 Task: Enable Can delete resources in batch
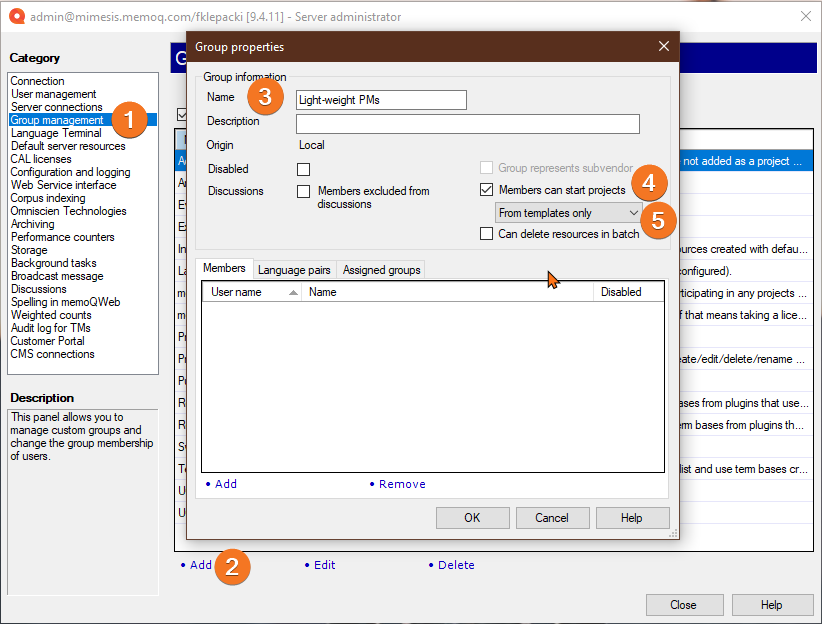click(x=486, y=234)
